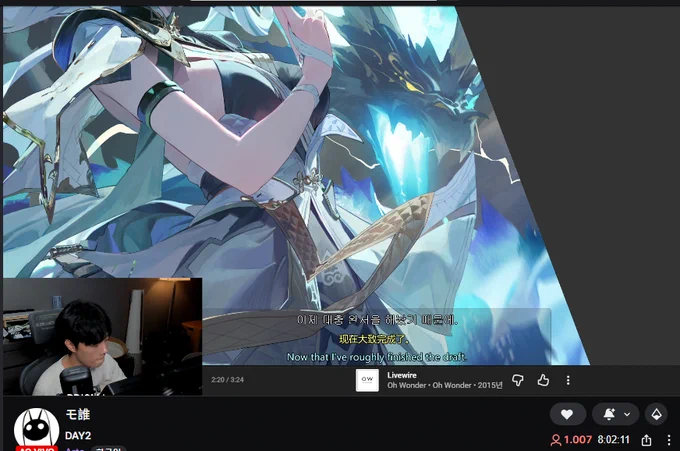The height and width of the screenshot is (451, 680).
Task: Click the 2:20 / 3:24 playback time
Action: coord(228,380)
